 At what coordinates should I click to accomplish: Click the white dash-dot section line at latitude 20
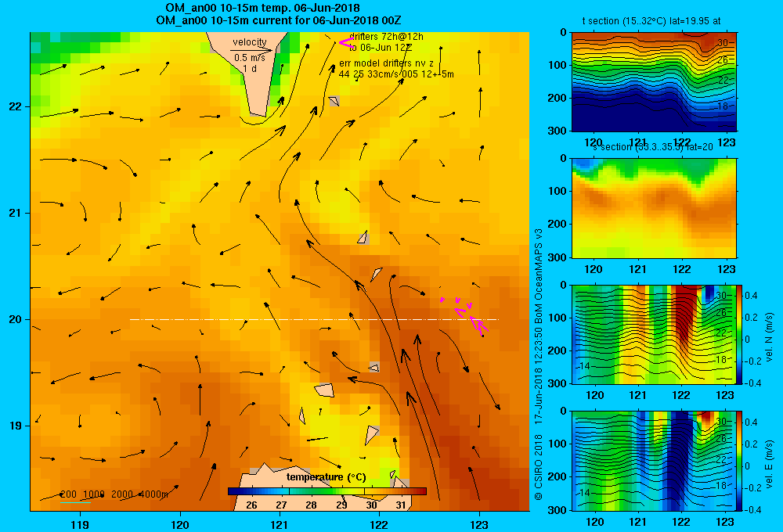tap(314, 319)
